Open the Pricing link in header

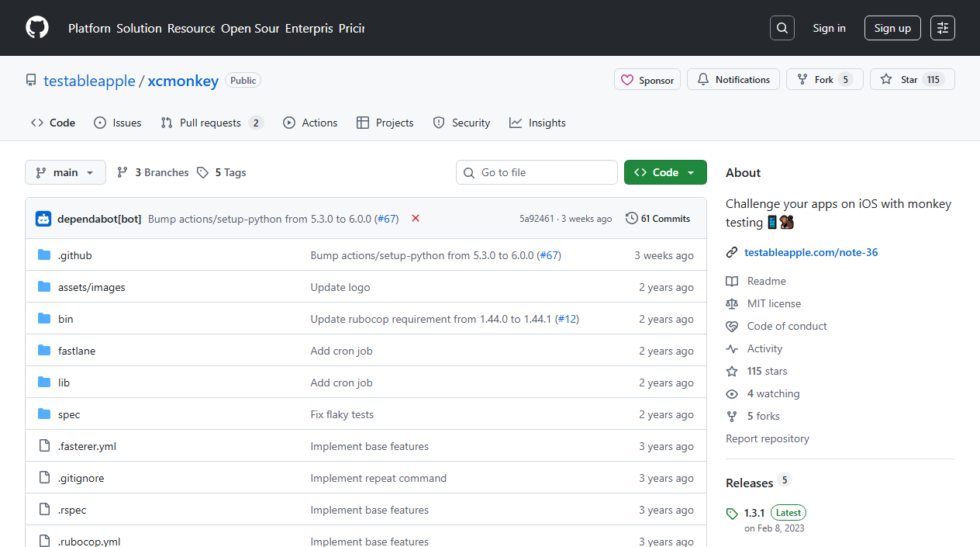351,28
